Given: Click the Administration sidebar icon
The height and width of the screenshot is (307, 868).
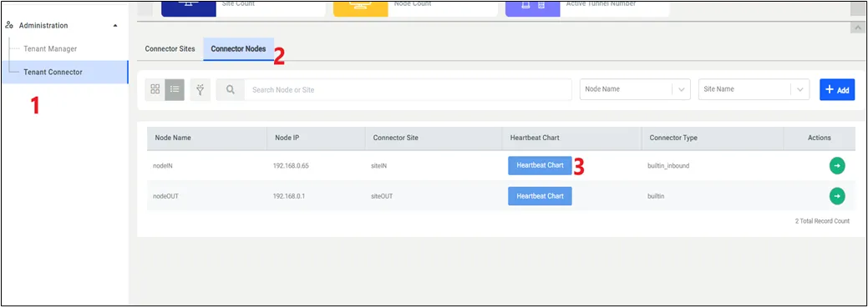Looking at the screenshot, I should tap(9, 26).
